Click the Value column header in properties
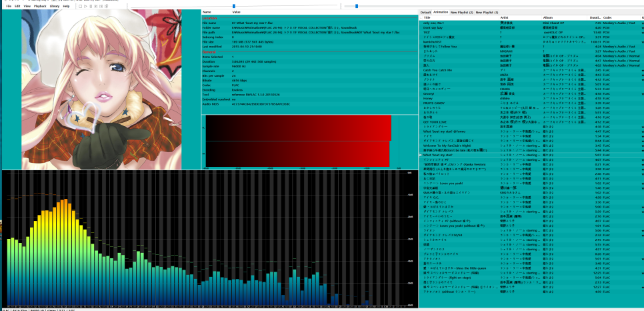644x311 pixels. click(x=325, y=12)
